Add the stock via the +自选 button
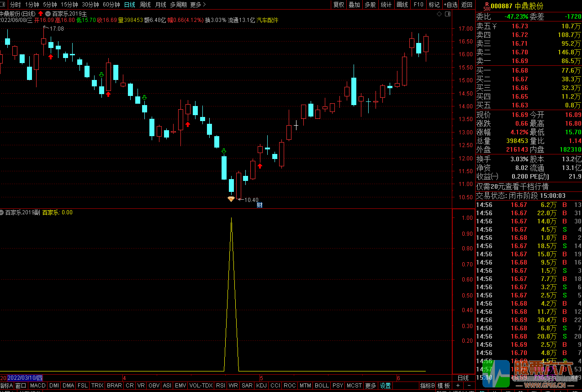The image size is (582, 392). pos(450,5)
